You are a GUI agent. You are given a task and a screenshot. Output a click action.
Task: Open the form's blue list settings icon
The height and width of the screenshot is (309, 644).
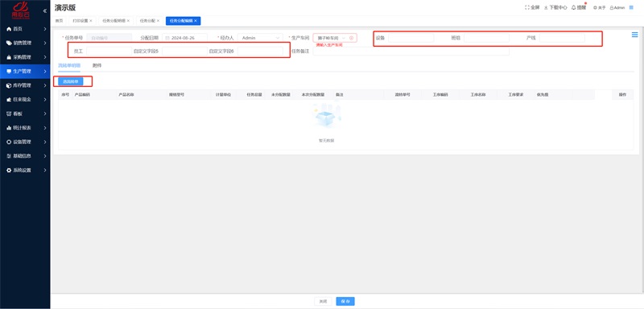634,35
